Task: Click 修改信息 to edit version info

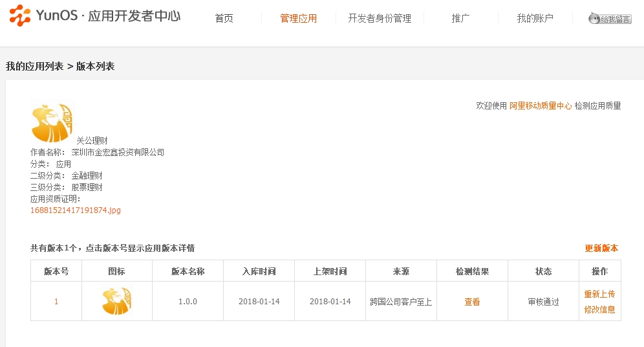Action: pos(599,309)
